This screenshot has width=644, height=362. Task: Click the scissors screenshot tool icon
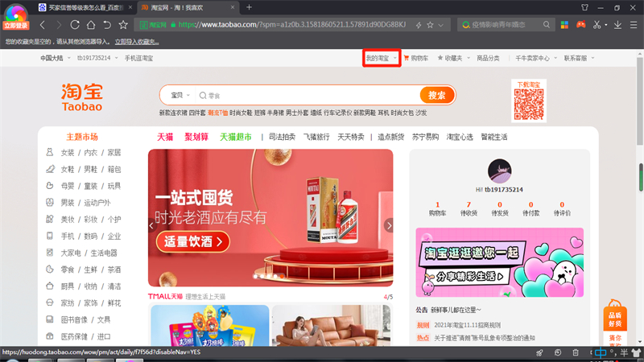(597, 25)
